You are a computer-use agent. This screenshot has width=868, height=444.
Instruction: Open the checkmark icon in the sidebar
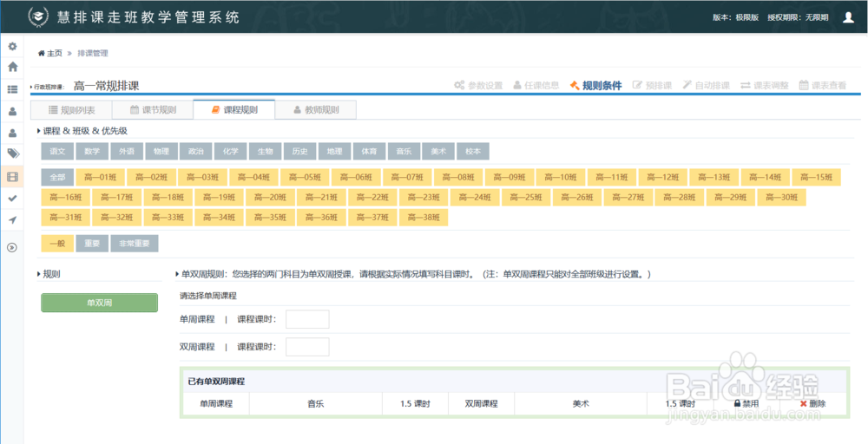[x=12, y=198]
